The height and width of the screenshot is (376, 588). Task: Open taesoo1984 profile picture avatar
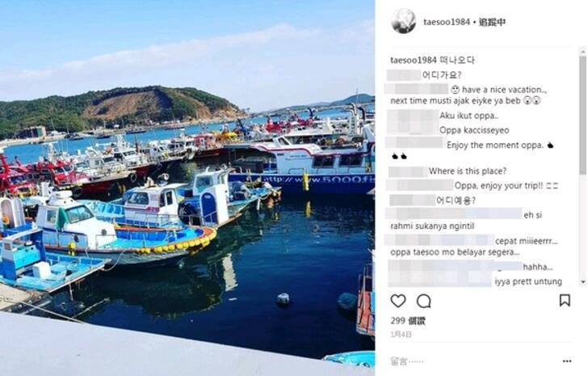click(403, 21)
